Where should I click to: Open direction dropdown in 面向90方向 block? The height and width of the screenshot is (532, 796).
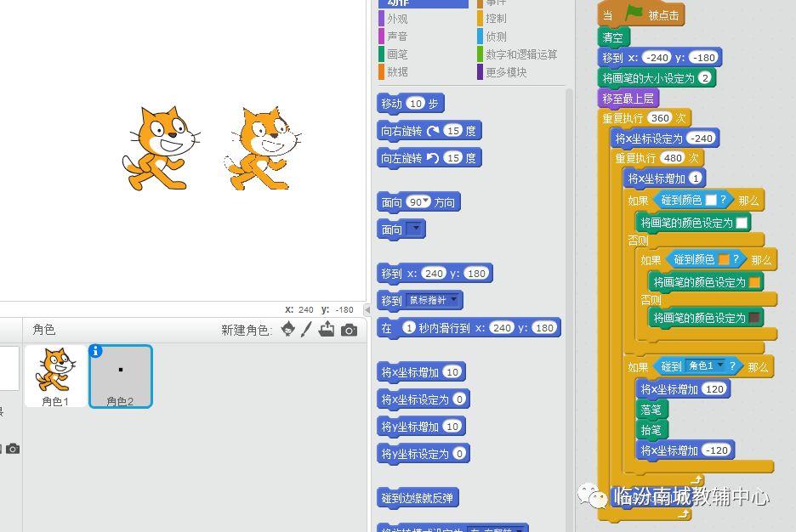tap(426, 201)
